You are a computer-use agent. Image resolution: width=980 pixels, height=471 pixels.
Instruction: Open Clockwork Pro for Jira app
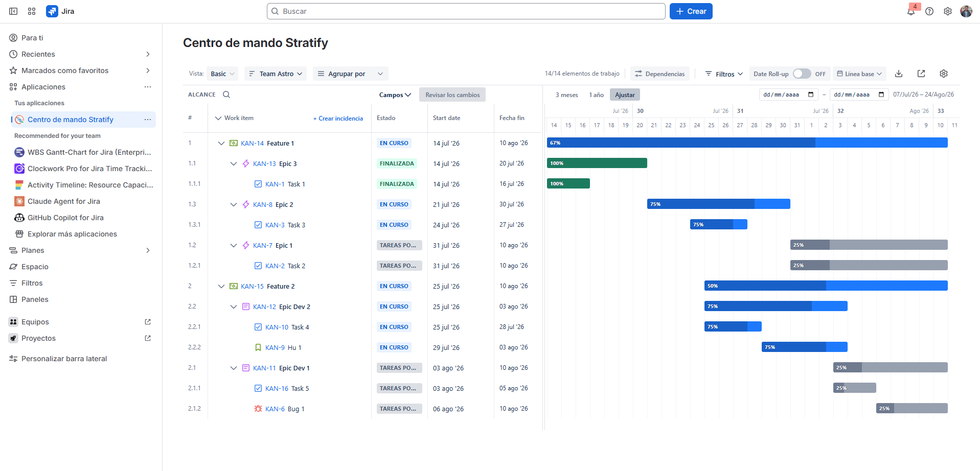[x=83, y=169]
